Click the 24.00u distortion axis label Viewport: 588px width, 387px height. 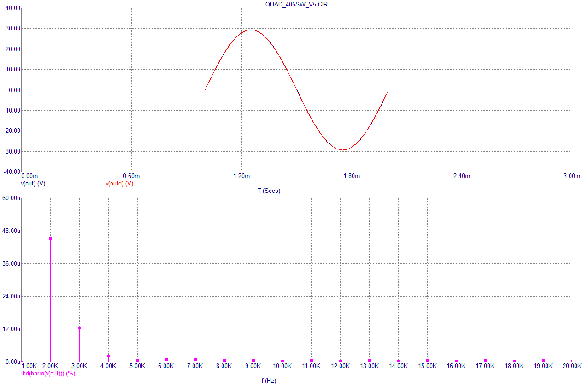[x=12, y=296]
